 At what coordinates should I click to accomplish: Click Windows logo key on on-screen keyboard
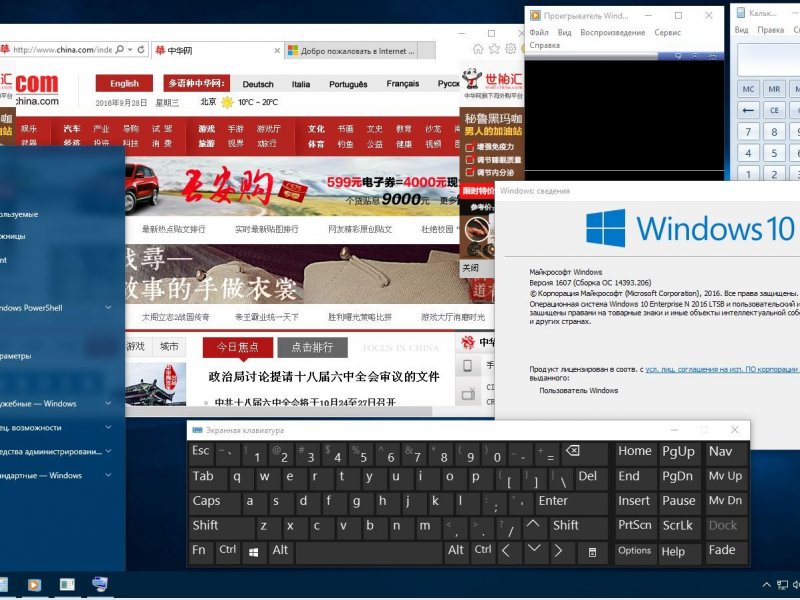point(254,552)
